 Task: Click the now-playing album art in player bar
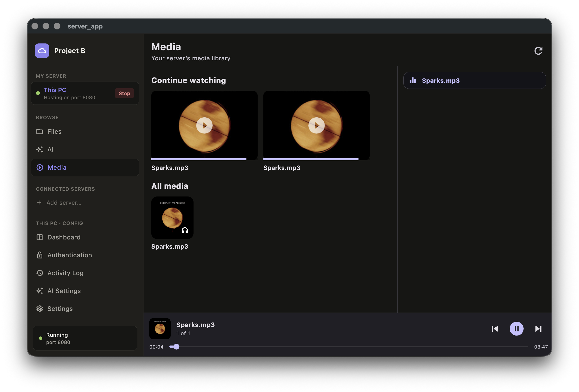[160, 329]
